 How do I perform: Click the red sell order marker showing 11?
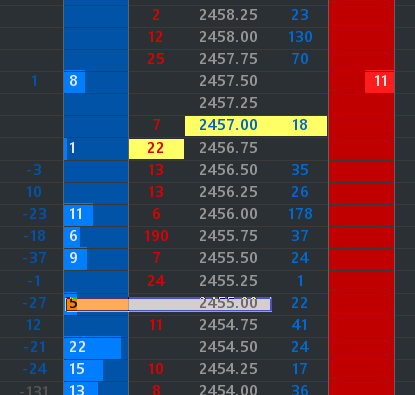[380, 81]
